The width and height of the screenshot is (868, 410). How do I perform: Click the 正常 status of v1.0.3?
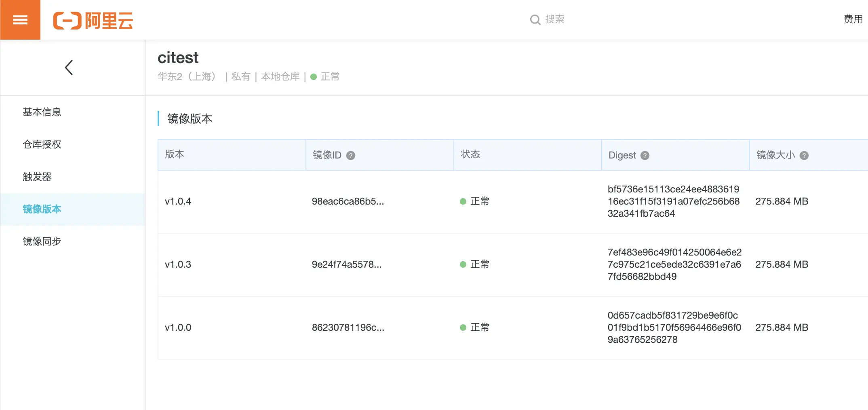(x=475, y=264)
